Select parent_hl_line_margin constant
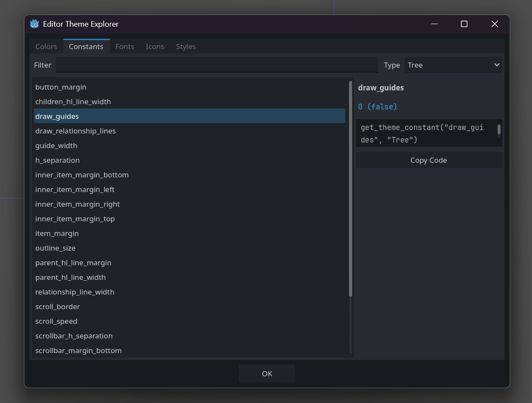 pos(189,263)
